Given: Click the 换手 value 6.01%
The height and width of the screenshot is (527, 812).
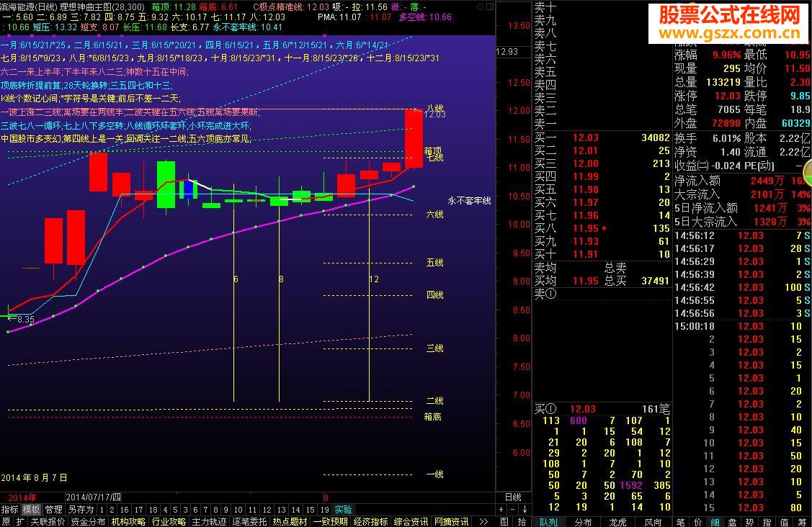Looking at the screenshot, I should (726, 138).
